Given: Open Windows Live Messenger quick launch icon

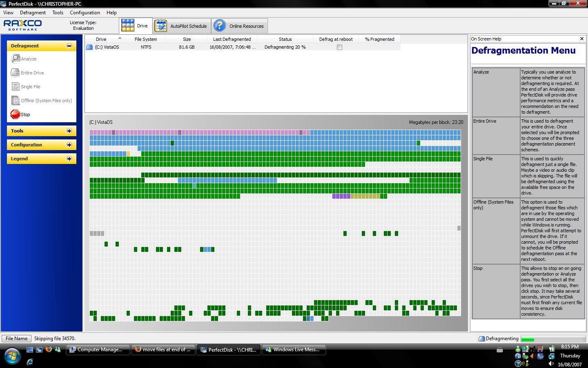Looking at the screenshot, I should tap(58, 350).
